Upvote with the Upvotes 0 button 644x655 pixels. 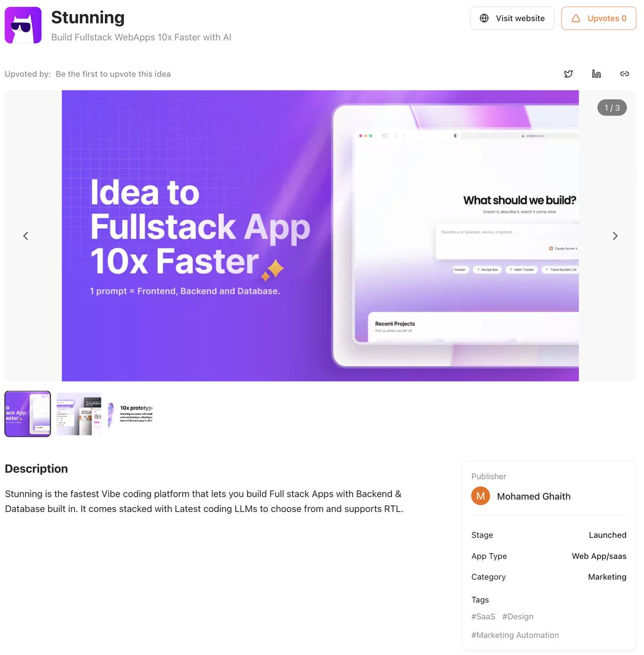[599, 18]
